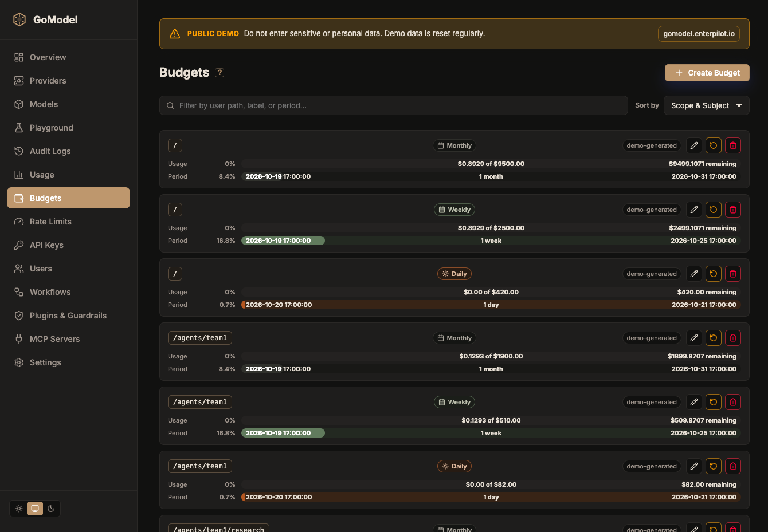The image size is (768, 532).
Task: Open Plugins & Guardrails
Action: (x=68, y=316)
